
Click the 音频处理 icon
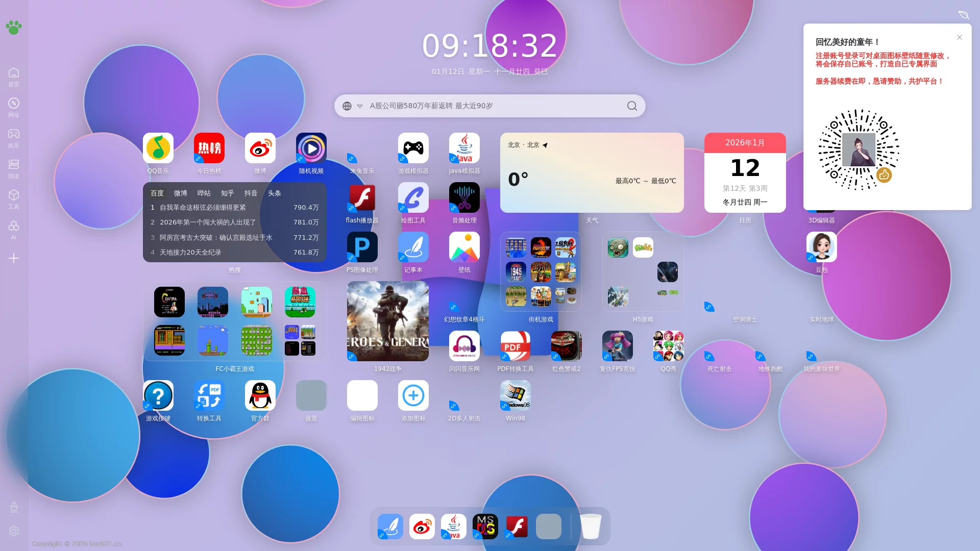point(464,197)
